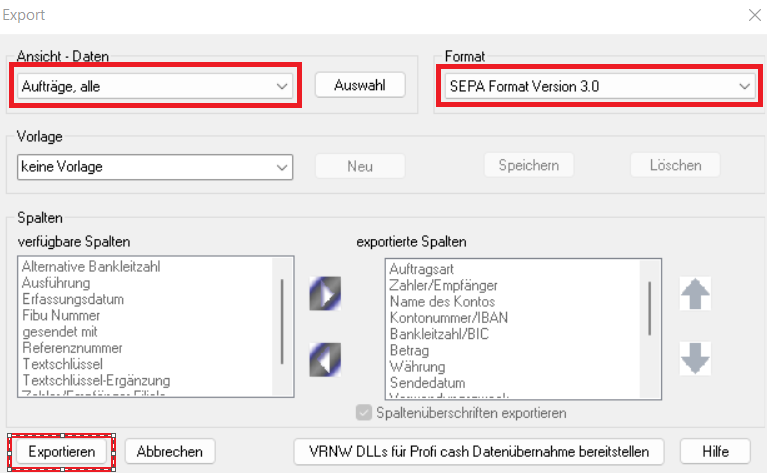Select Sendedatum in exported columns
767x473 pixels.
tap(428, 383)
